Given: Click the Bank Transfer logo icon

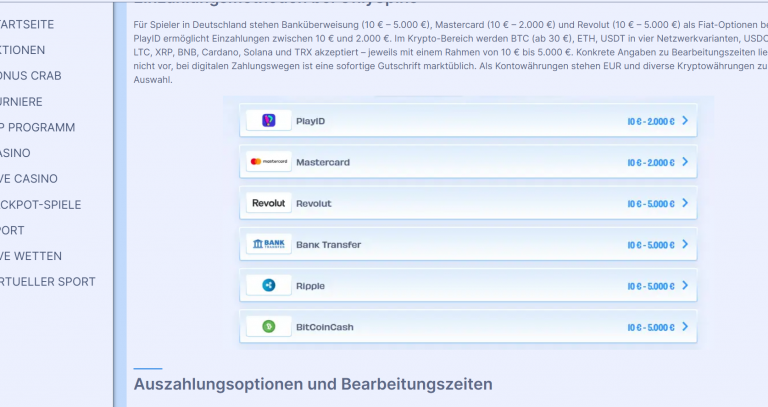Looking at the screenshot, I should click(x=268, y=244).
